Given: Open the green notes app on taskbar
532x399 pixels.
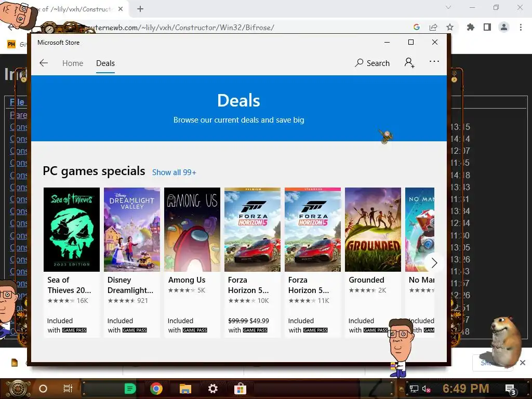Looking at the screenshot, I should click(x=130, y=389).
